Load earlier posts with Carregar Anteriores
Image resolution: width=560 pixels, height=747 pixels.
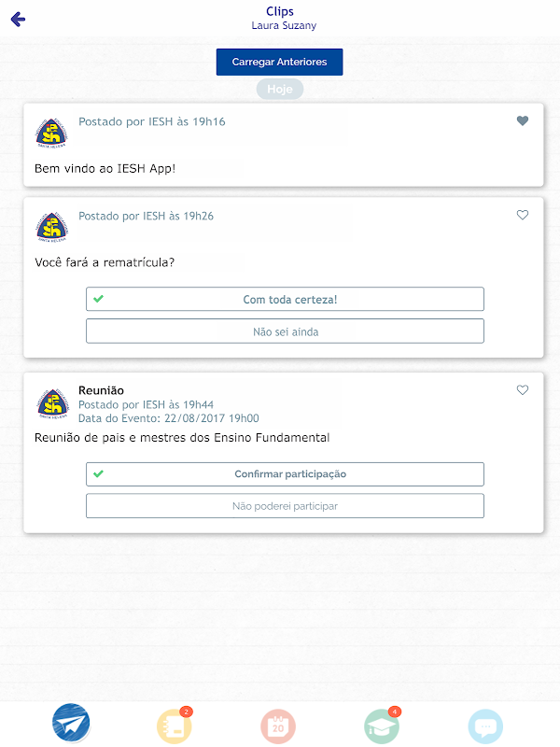(279, 62)
